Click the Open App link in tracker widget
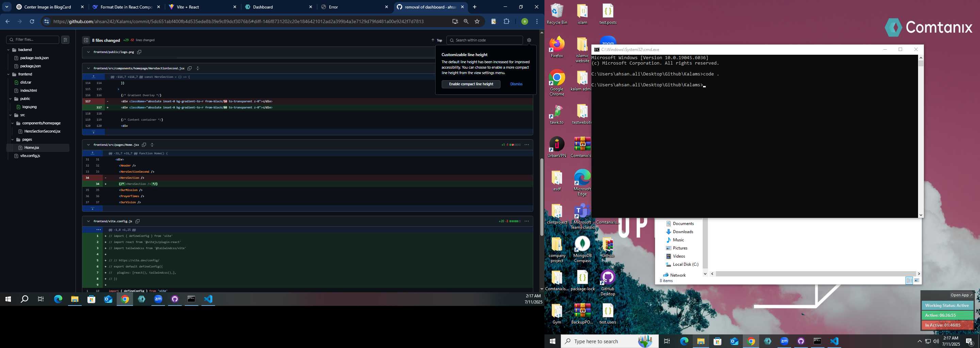Screen dimensions: 980x348 pos(962,295)
